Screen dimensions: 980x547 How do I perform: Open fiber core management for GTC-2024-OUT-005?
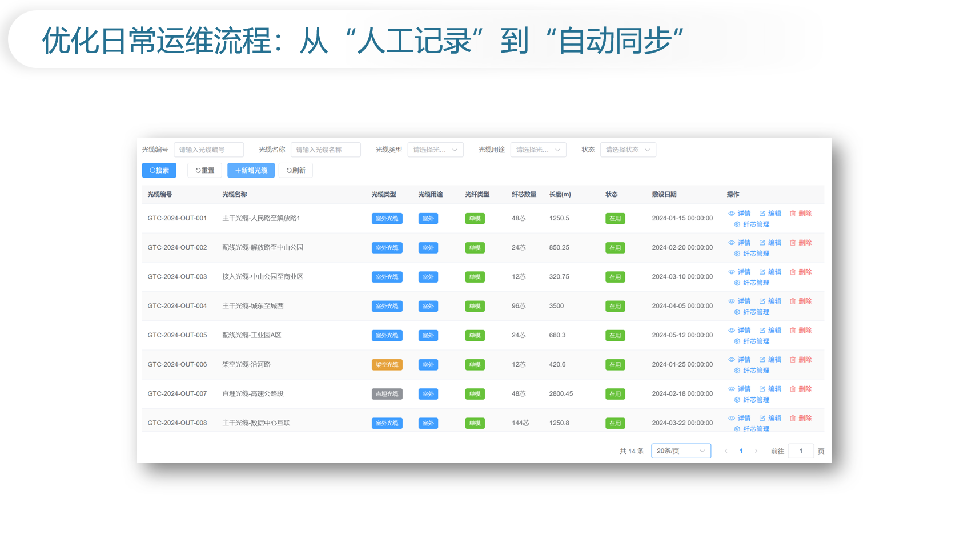pos(752,341)
